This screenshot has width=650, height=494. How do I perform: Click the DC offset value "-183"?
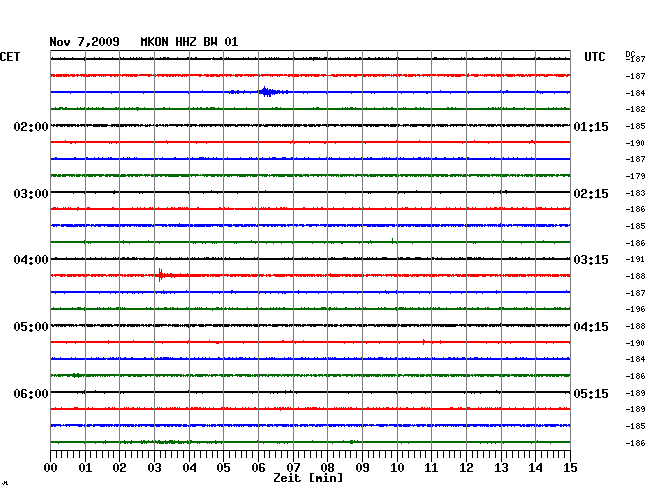[635, 193]
